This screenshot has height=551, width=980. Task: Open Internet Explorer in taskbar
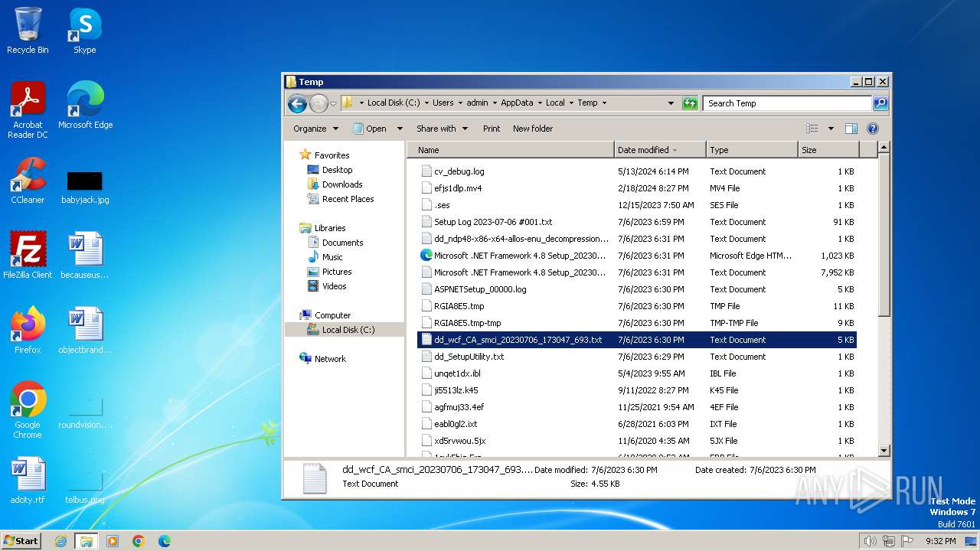[61, 541]
